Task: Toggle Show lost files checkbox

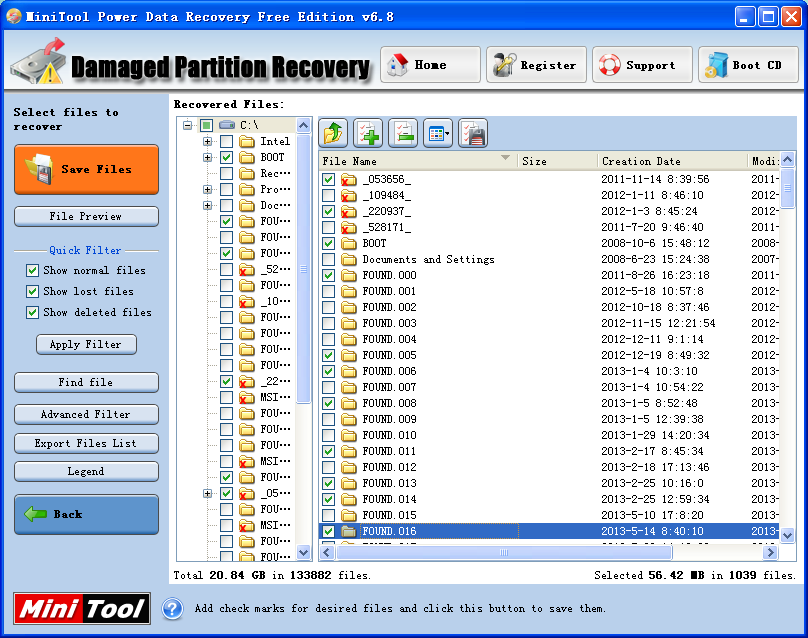Action: 32,292
